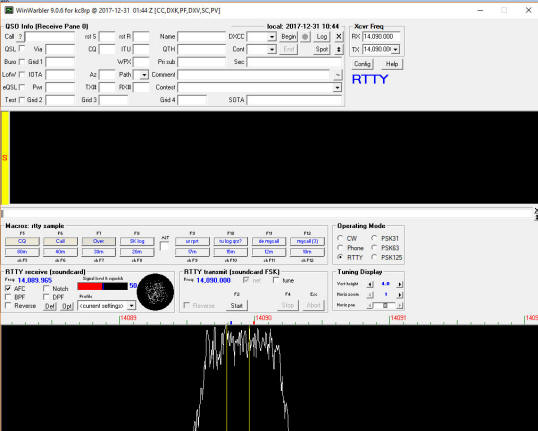Click the small button right of Comment field
538x431 pixels.
tap(338, 75)
